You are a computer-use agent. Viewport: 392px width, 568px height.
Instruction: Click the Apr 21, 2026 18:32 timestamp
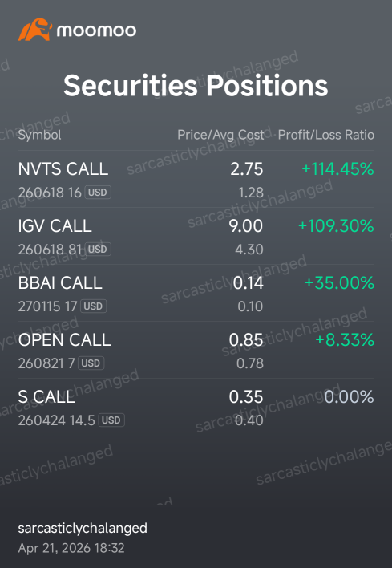(x=71, y=548)
